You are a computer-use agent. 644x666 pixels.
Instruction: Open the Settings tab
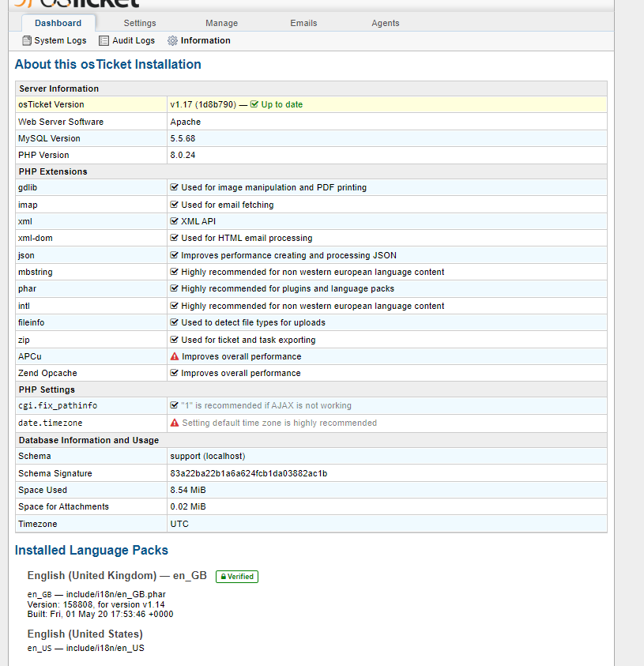(x=140, y=23)
